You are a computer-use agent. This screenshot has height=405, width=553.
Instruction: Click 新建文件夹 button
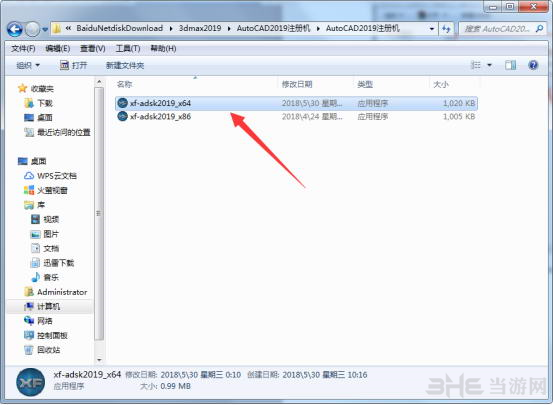pos(125,65)
